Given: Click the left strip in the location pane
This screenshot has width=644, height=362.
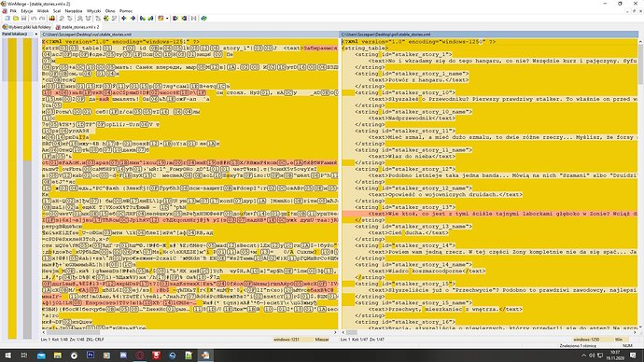Looking at the screenshot, I should 12,188.
